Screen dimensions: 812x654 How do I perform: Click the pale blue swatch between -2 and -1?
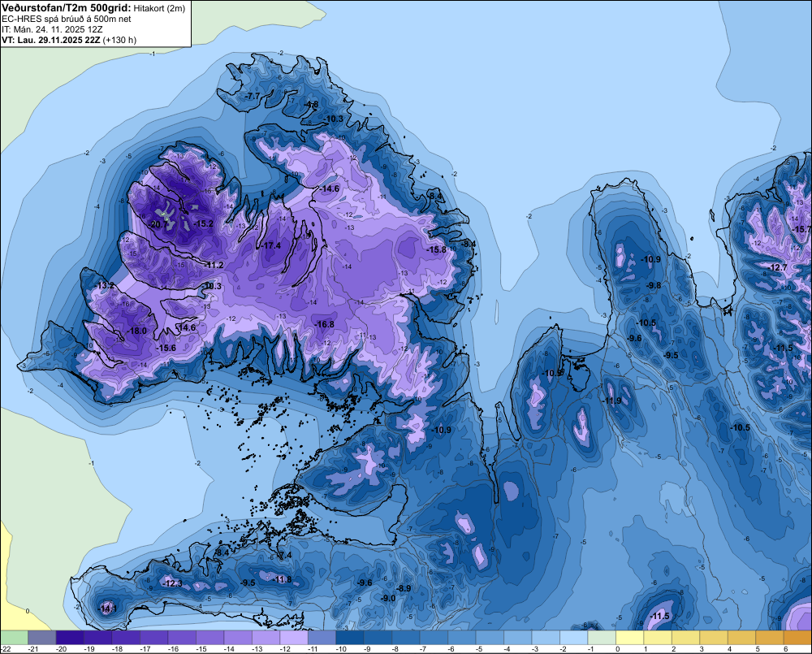[573, 637]
